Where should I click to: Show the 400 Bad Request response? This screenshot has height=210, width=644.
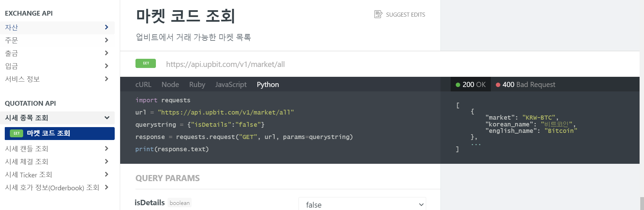(x=526, y=85)
